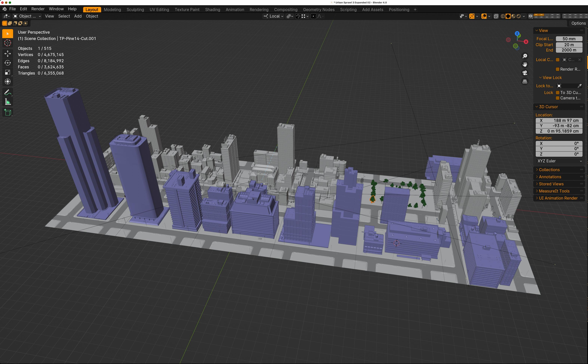The image size is (588, 364).
Task: Activate the Measure tool
Action: [8, 102]
